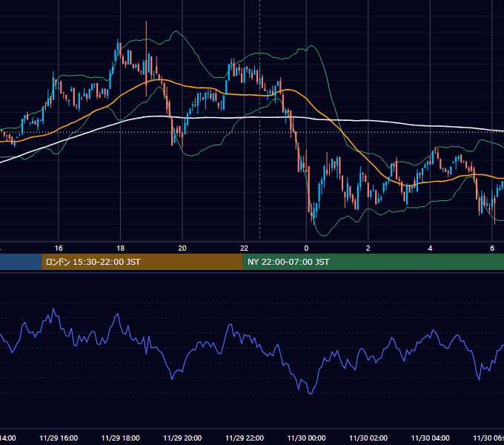Select the ロンドン 15:30-22:00 JST session bar
Viewport: 504px width, 445px height.
(x=142, y=262)
